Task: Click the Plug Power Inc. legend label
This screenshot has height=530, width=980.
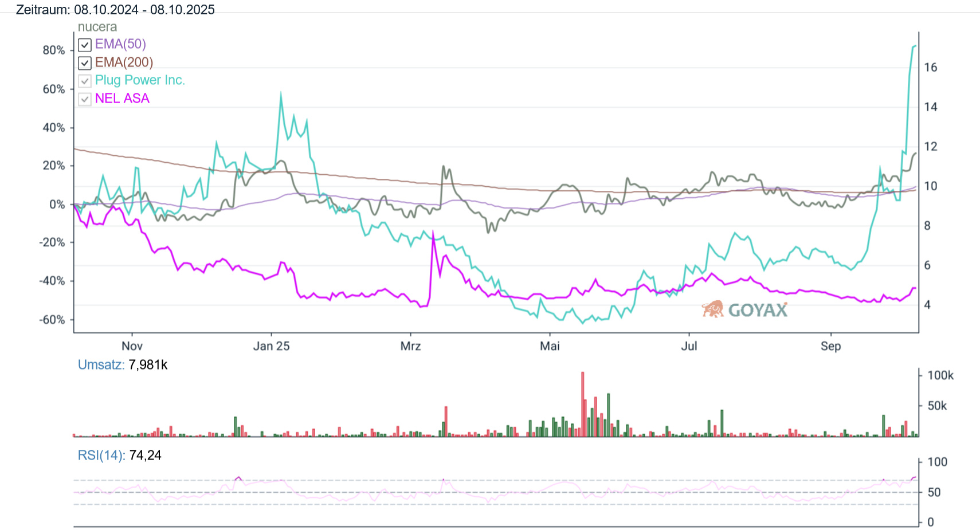Action: (x=140, y=80)
